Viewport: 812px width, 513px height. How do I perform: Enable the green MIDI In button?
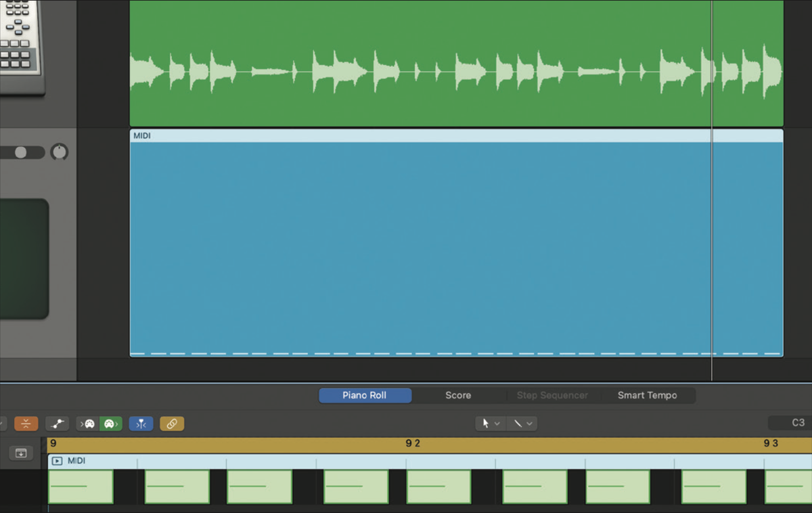click(110, 423)
